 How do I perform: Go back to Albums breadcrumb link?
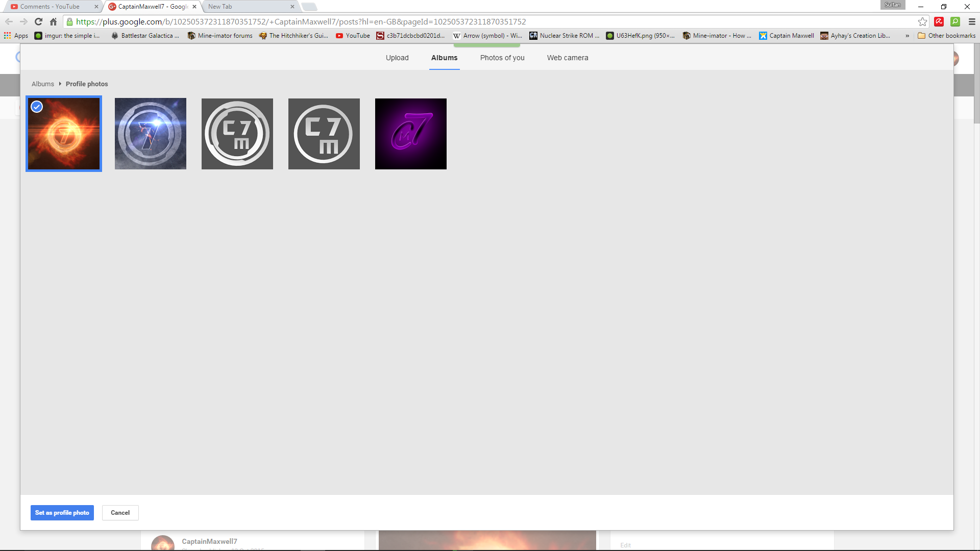pos(43,84)
